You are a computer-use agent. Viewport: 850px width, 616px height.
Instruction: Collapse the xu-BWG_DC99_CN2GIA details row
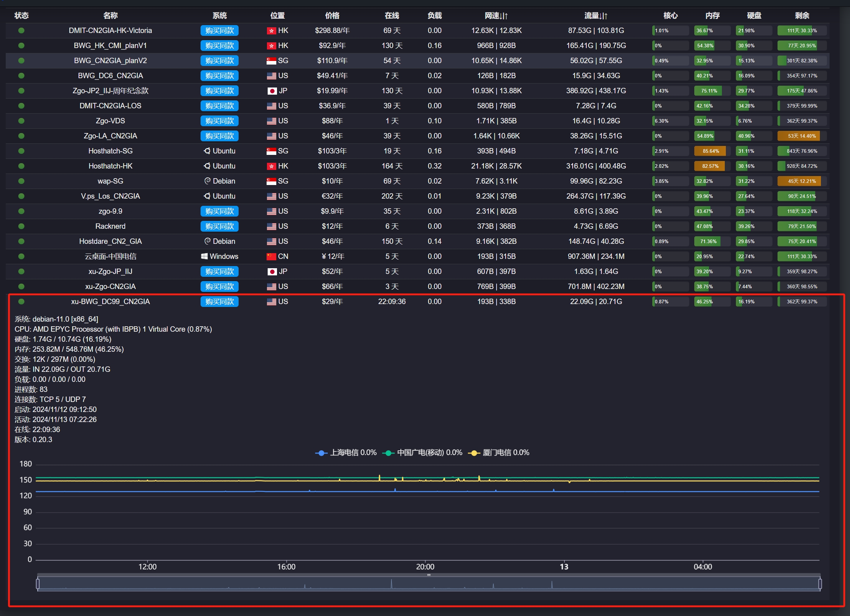pyautogui.click(x=417, y=302)
